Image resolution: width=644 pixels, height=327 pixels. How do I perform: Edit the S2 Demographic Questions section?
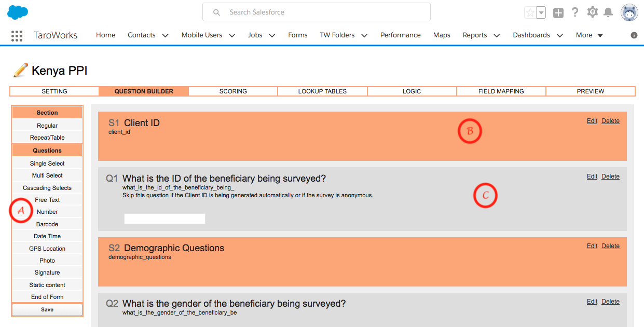[x=592, y=246]
